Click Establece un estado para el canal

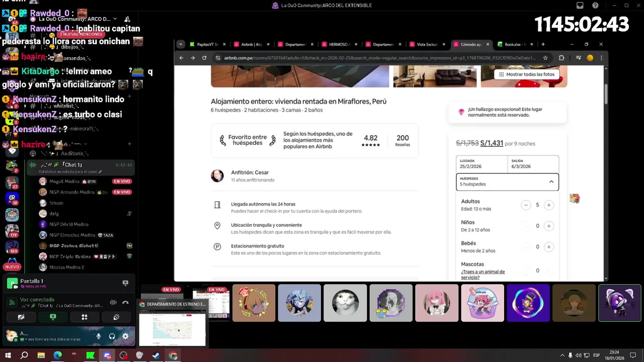(x=70, y=172)
